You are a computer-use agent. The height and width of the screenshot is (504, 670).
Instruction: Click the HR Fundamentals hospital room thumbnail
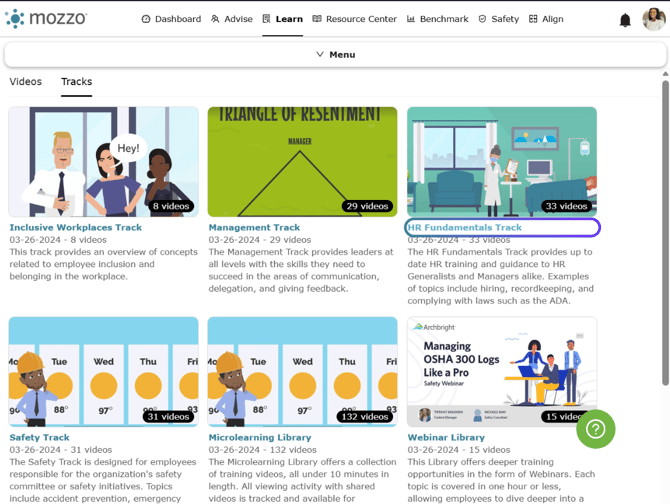tap(502, 161)
